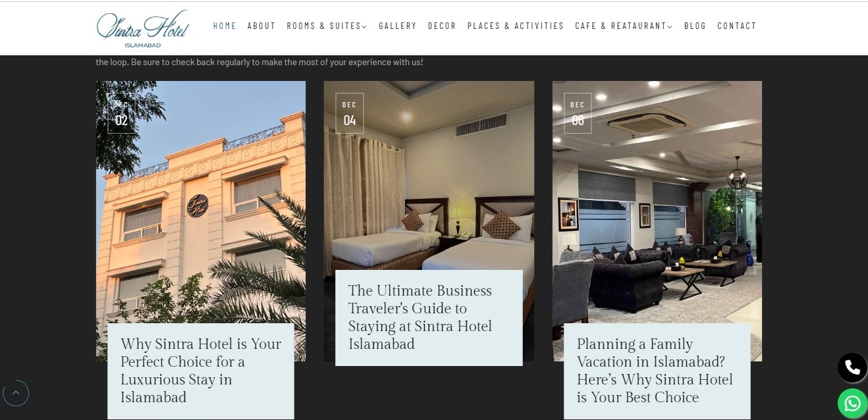
Task: Visit the Blog menu link
Action: [695, 26]
